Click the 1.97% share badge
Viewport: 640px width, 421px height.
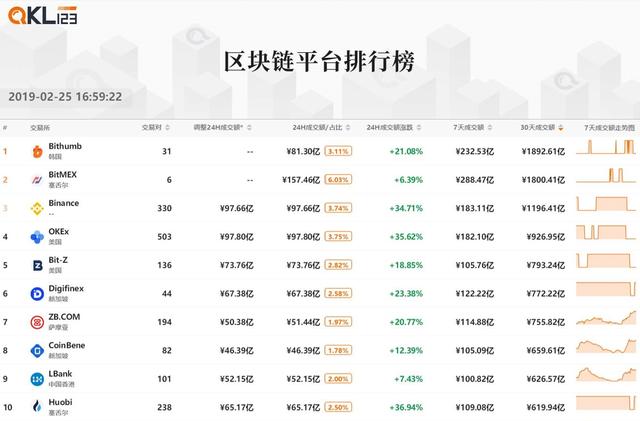click(x=338, y=322)
